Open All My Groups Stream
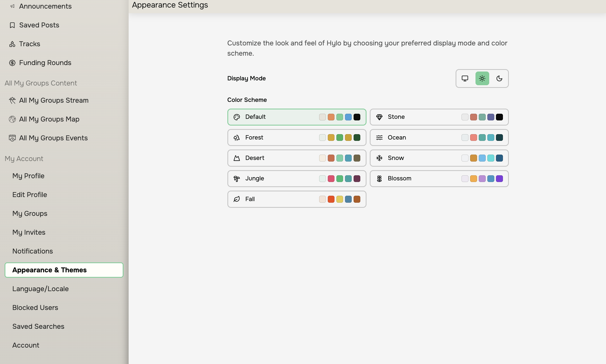 tap(54, 100)
